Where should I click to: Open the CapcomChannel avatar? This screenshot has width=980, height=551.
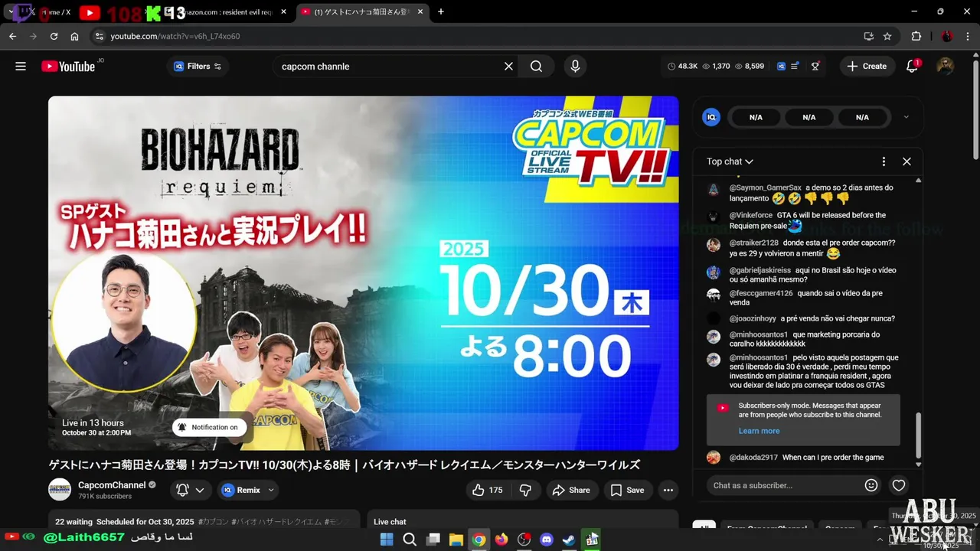click(60, 490)
